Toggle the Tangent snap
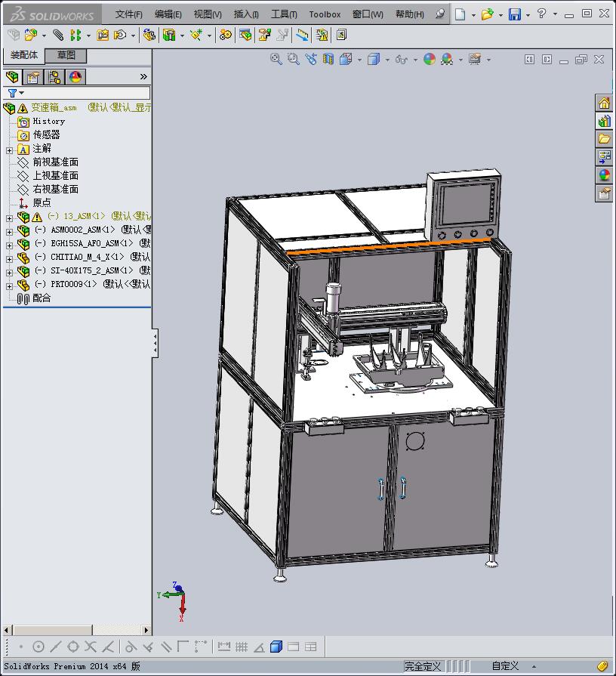Viewport: 616px width, 676px height. click(131, 647)
